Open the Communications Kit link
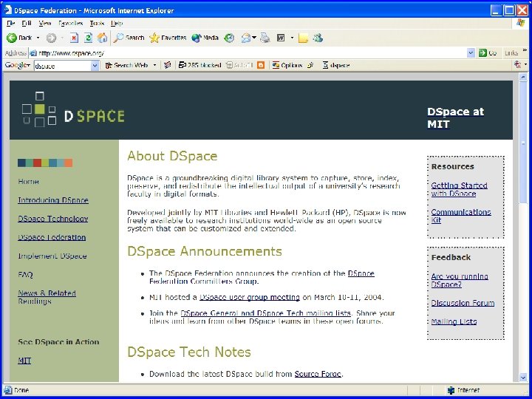The width and height of the screenshot is (532, 399). [461, 216]
